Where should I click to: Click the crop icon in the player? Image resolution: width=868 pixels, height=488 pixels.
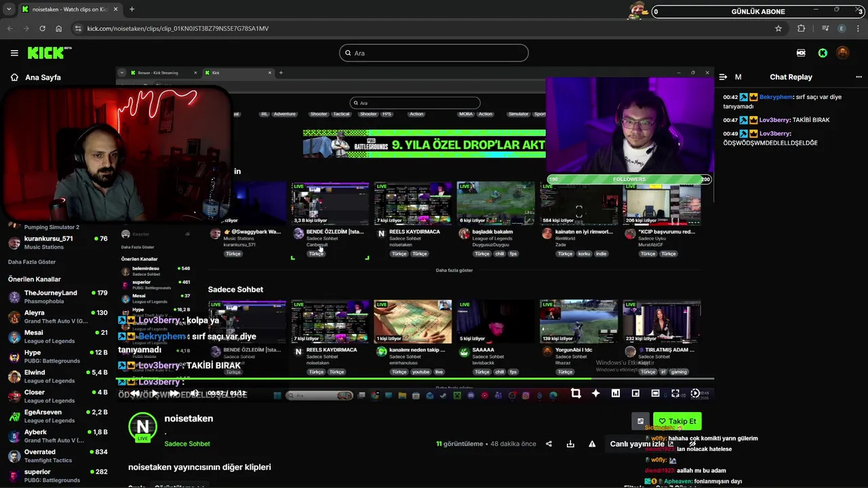click(x=576, y=393)
